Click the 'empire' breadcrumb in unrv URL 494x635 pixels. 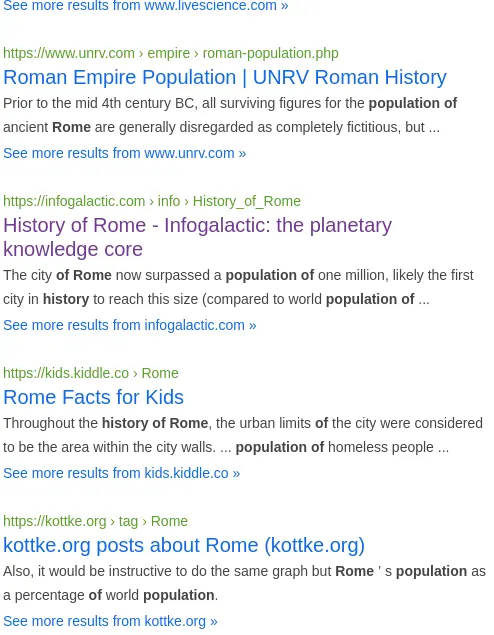(x=168, y=53)
